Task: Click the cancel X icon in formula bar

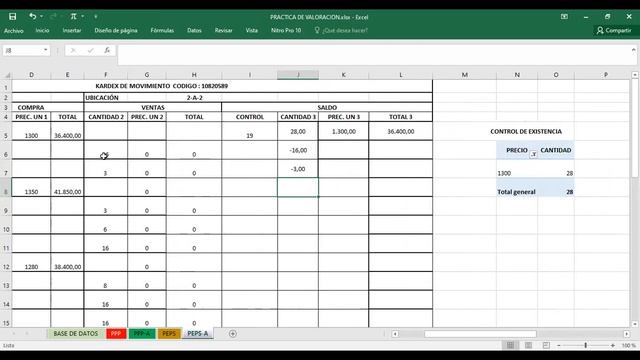Action: (x=73, y=50)
